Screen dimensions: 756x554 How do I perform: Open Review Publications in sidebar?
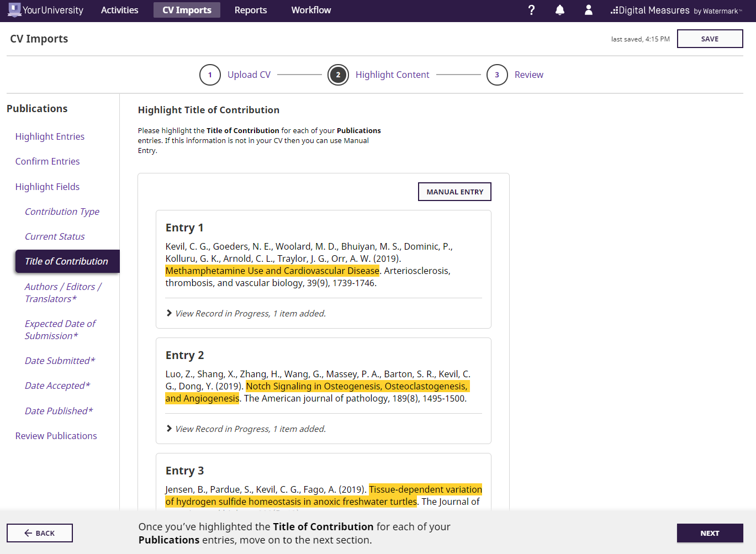[x=56, y=436]
